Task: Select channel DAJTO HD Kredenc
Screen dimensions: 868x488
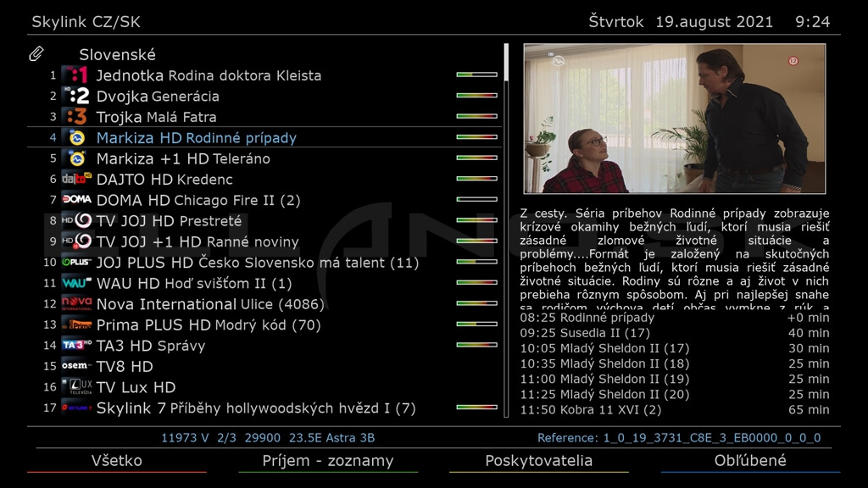Action: pyautogui.click(x=264, y=179)
